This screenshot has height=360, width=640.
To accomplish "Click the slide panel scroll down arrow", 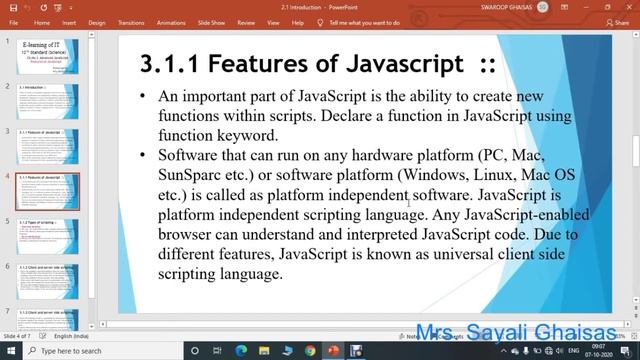I will point(91,327).
